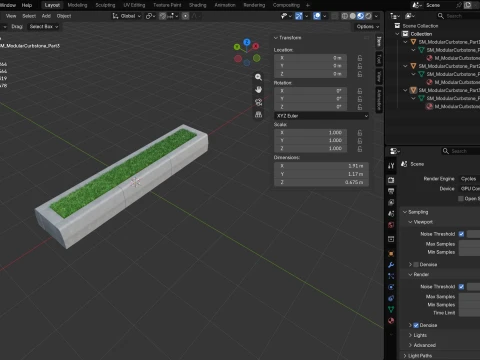Switch to the Sculpting workspace tab
Viewport: 480px width, 360px height.
coord(105,5)
